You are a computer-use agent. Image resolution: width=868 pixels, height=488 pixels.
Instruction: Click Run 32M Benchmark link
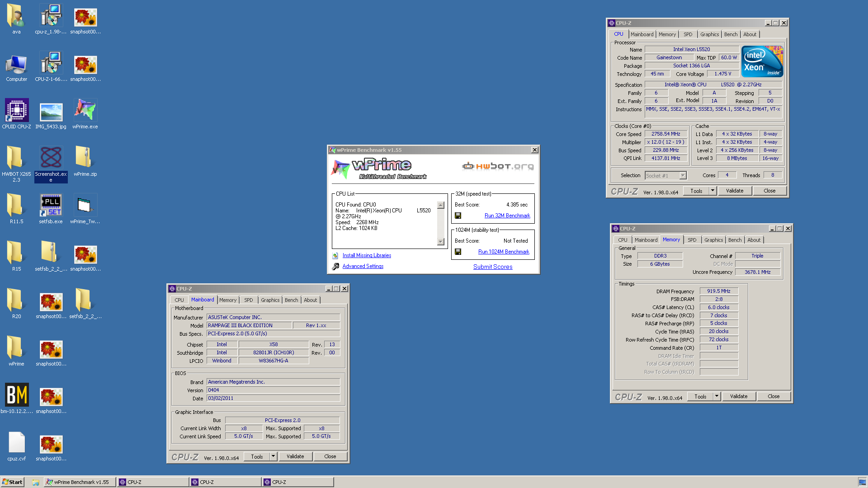(x=507, y=216)
